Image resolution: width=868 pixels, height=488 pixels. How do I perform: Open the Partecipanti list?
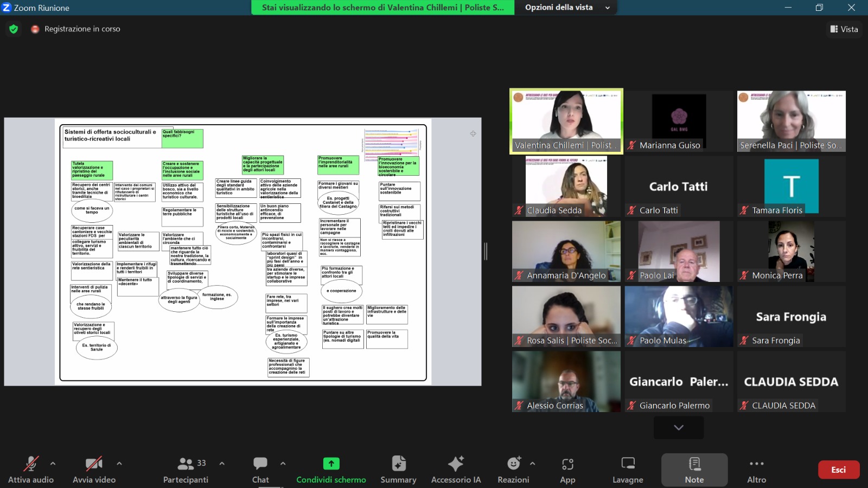(186, 469)
